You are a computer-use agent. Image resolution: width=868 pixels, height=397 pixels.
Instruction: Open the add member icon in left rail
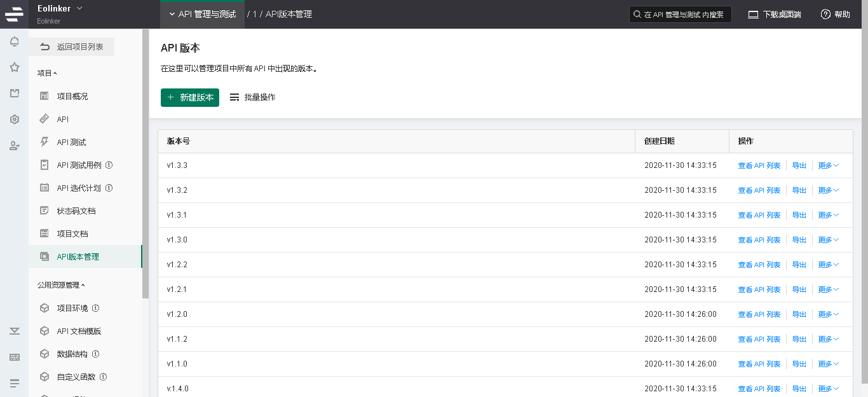click(14, 146)
